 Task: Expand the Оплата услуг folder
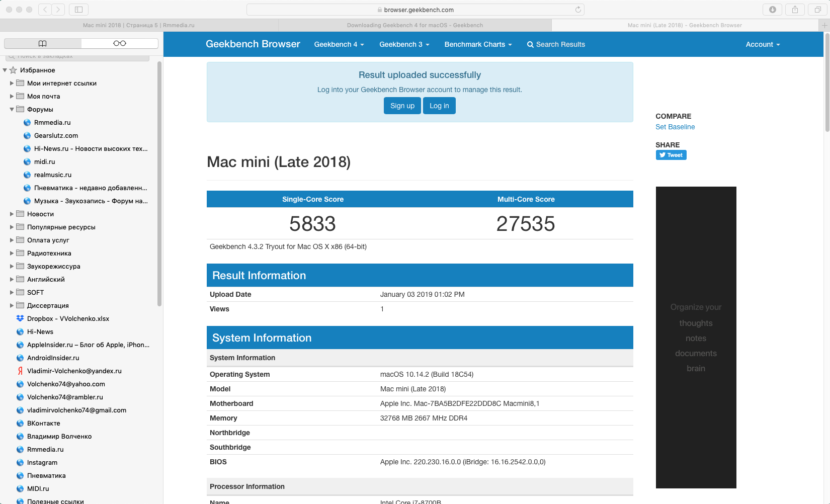pos(12,240)
